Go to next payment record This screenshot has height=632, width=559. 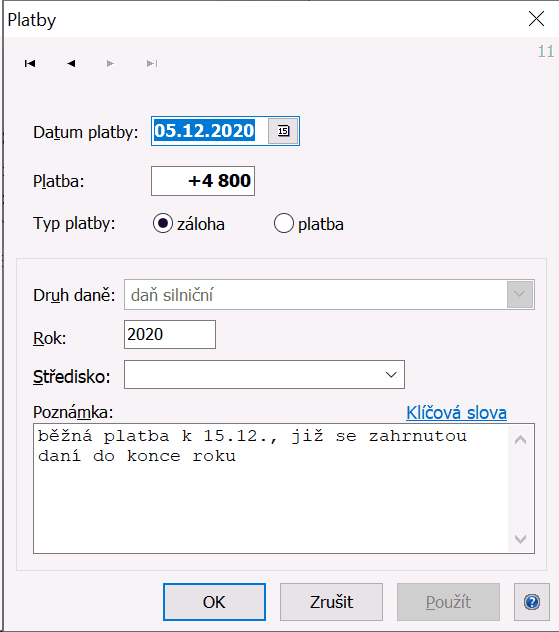[x=110, y=64]
